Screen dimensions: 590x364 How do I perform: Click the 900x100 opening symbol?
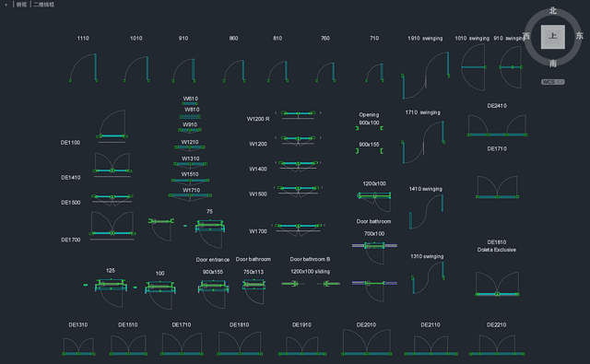(370, 128)
